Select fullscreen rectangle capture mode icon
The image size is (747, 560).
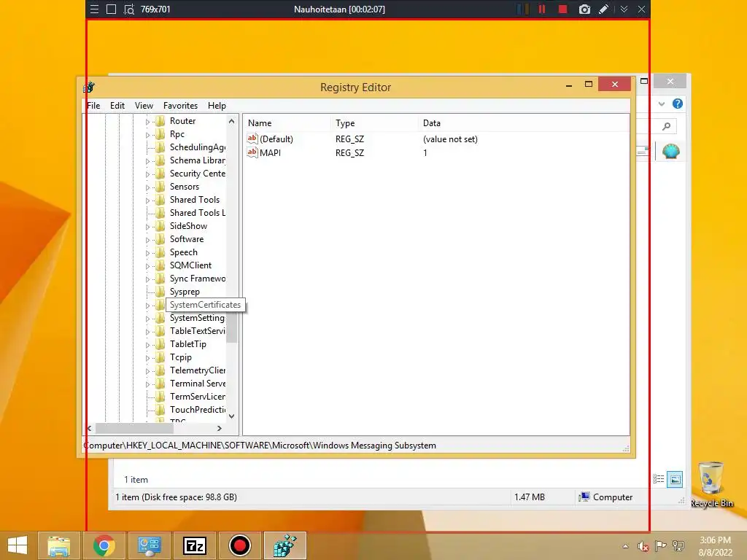click(111, 9)
